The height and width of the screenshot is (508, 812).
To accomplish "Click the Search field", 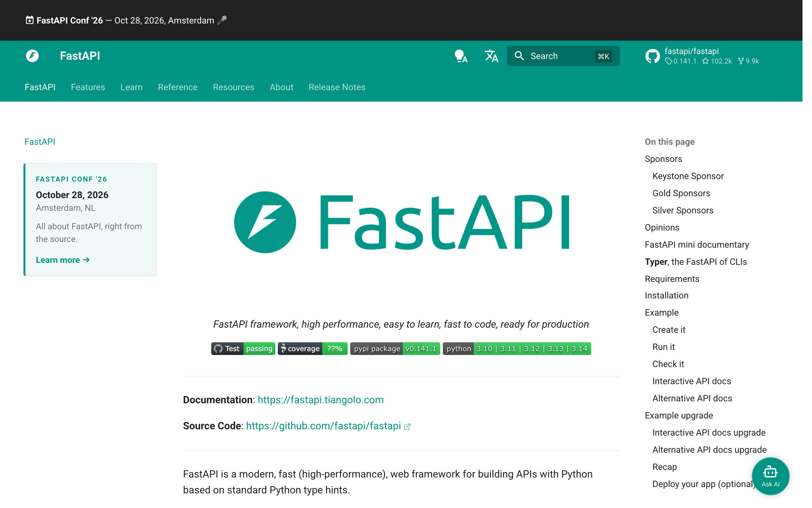I will click(563, 56).
